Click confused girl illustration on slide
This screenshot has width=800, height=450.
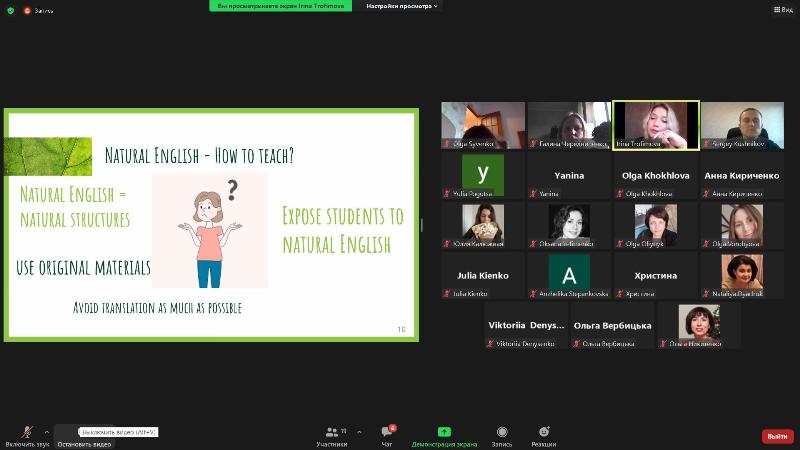coord(210,231)
